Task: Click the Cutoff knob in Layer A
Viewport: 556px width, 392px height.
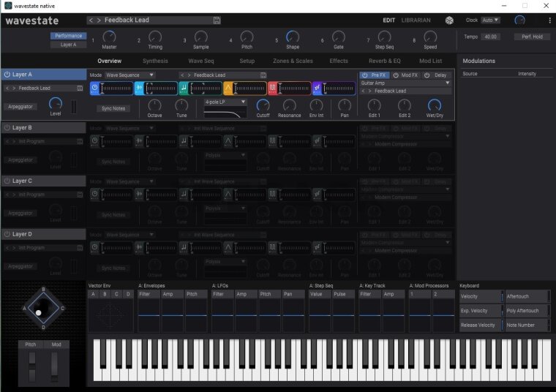Action: [x=263, y=105]
